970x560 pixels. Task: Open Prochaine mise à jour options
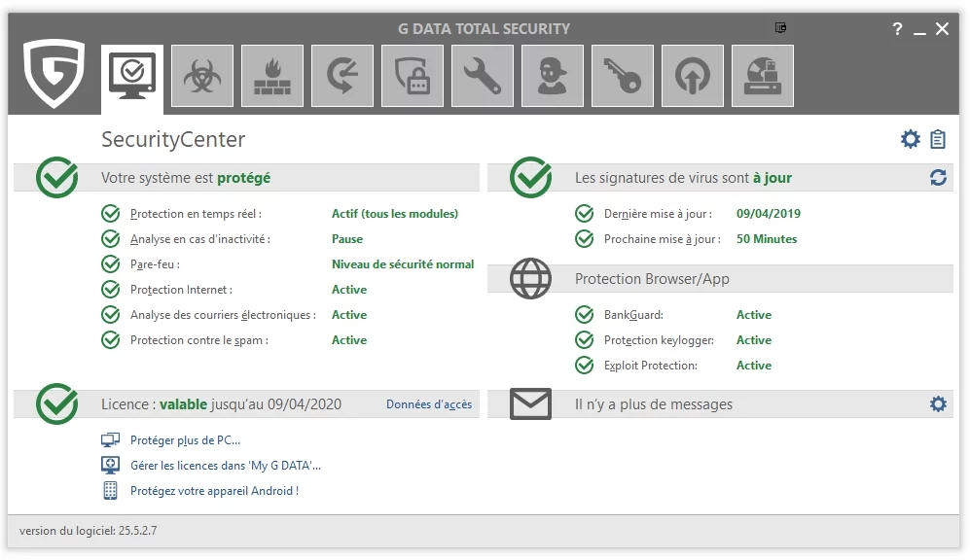663,239
